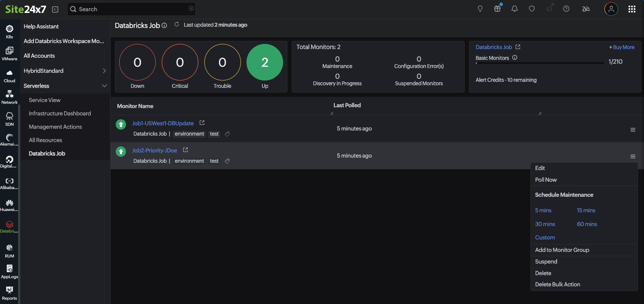This screenshot has width=644, height=304.
Task: Click the Up monitors circle
Action: pyautogui.click(x=265, y=63)
